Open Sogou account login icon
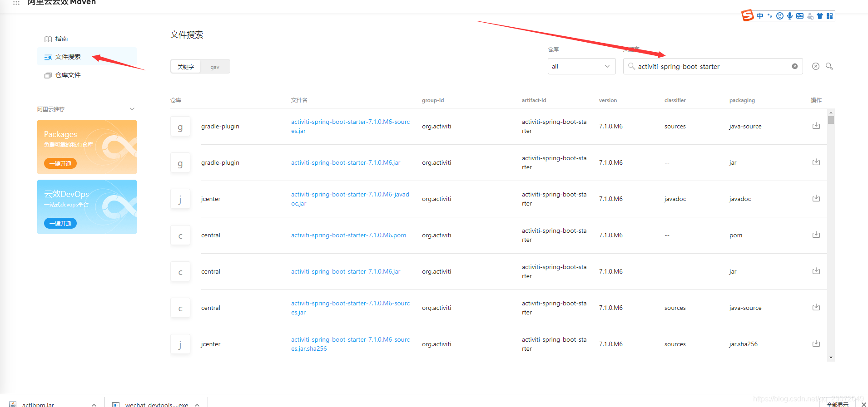Screen dimensions: 868x407 click(x=810, y=16)
